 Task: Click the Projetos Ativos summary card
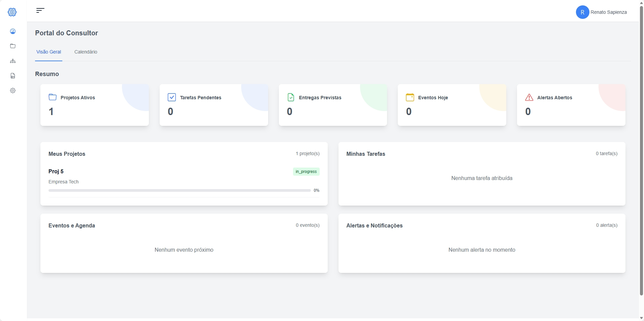(94, 105)
